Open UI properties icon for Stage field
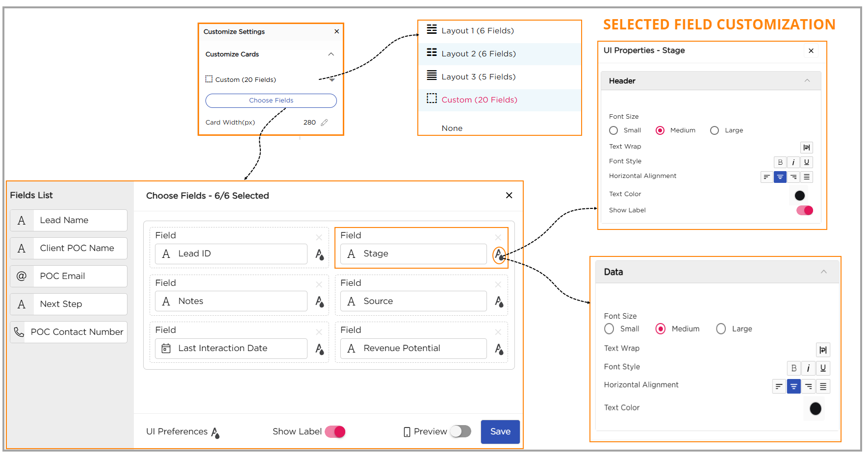Viewport: 868px width, 455px height. [499, 254]
